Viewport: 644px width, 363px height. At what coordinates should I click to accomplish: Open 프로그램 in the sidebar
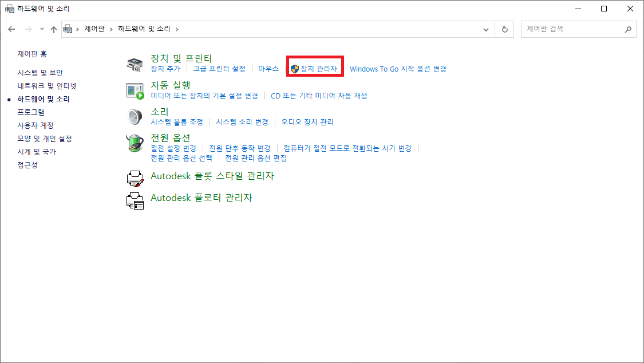(31, 112)
